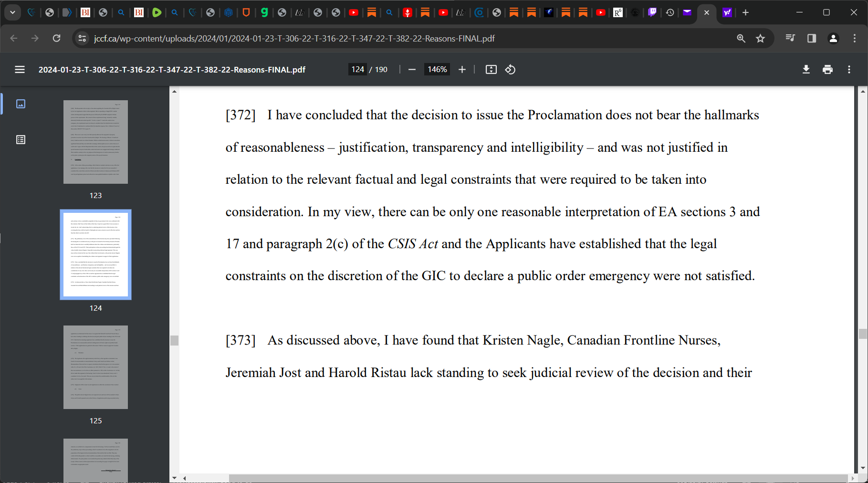Image resolution: width=868 pixels, height=483 pixels.
Task: Rotate the PDF counterclockwise
Action: (510, 70)
